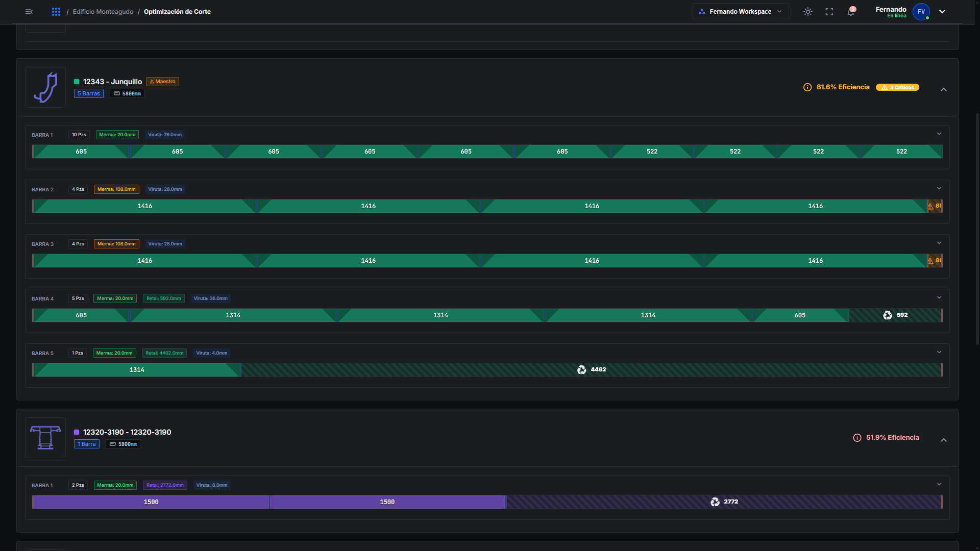Click the 1 Barra badge
Viewport: 980px width, 551px height.
click(87, 444)
